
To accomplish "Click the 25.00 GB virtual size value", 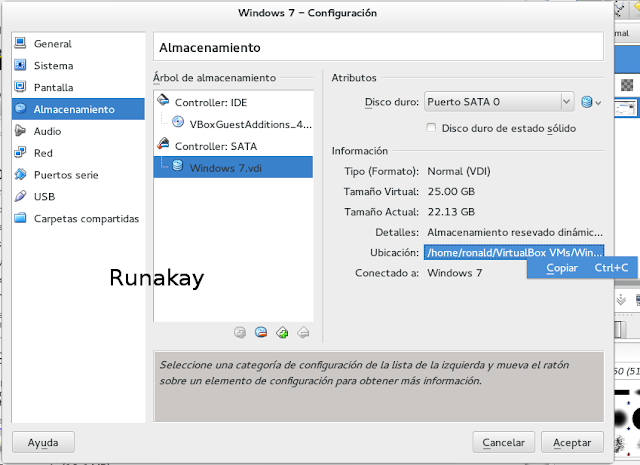I will (451, 191).
